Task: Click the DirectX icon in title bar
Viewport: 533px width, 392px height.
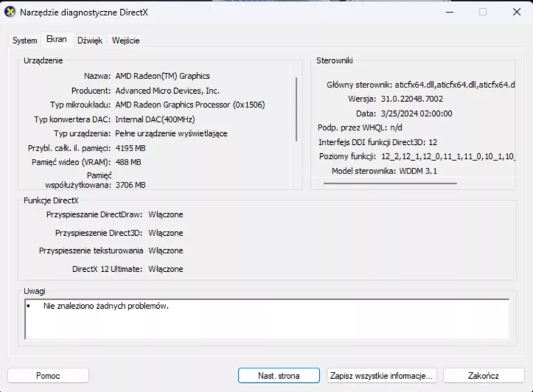Action: click(10, 12)
